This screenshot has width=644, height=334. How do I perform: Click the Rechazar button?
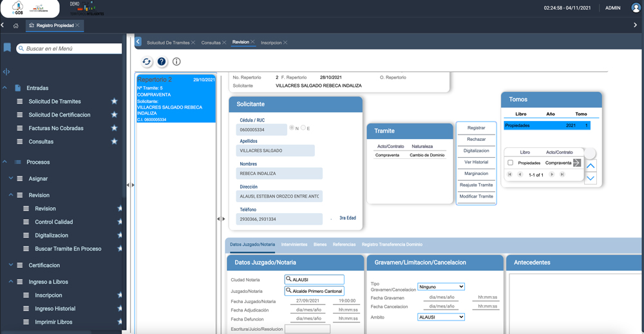[476, 140]
